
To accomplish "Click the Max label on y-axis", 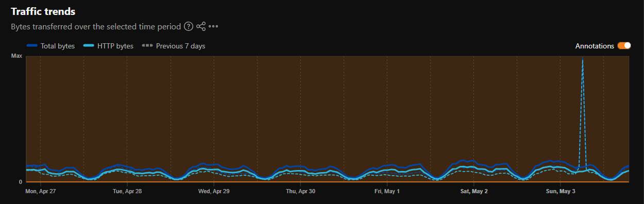I will click(16, 56).
